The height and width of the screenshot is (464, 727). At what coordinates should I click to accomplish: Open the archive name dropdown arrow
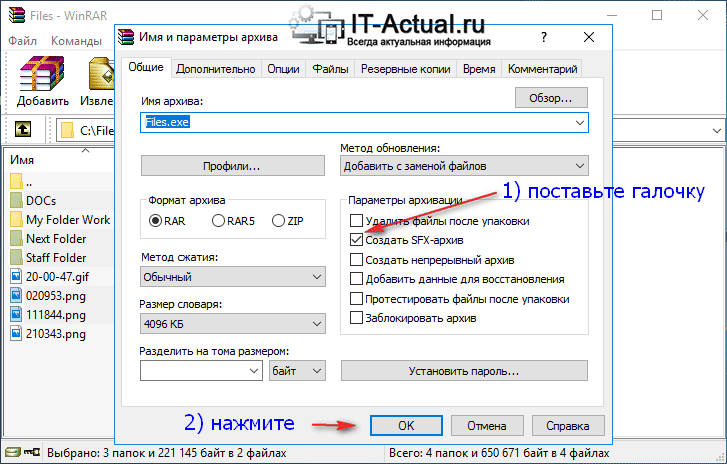[x=580, y=123]
